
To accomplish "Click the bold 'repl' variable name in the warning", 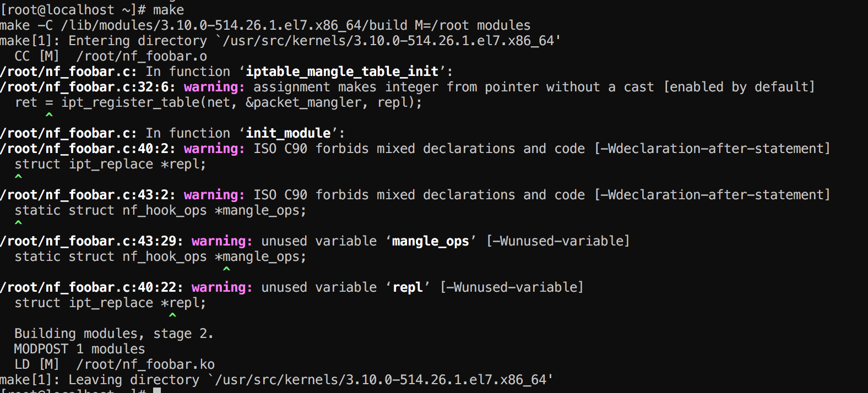I will point(408,287).
